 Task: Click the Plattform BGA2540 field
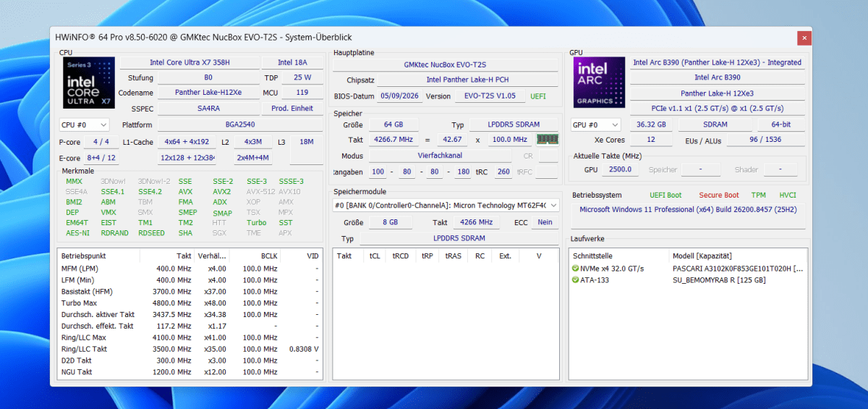coord(240,125)
